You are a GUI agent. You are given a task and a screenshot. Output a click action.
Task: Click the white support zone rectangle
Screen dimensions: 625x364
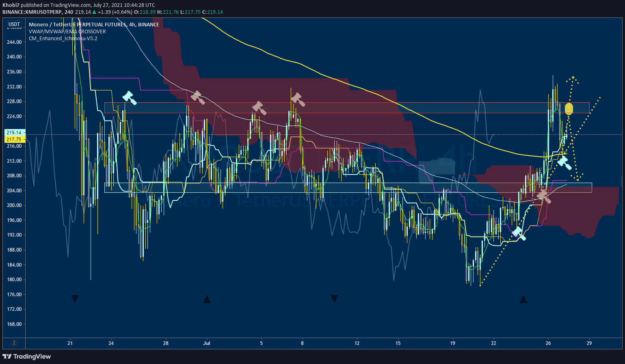click(x=348, y=187)
